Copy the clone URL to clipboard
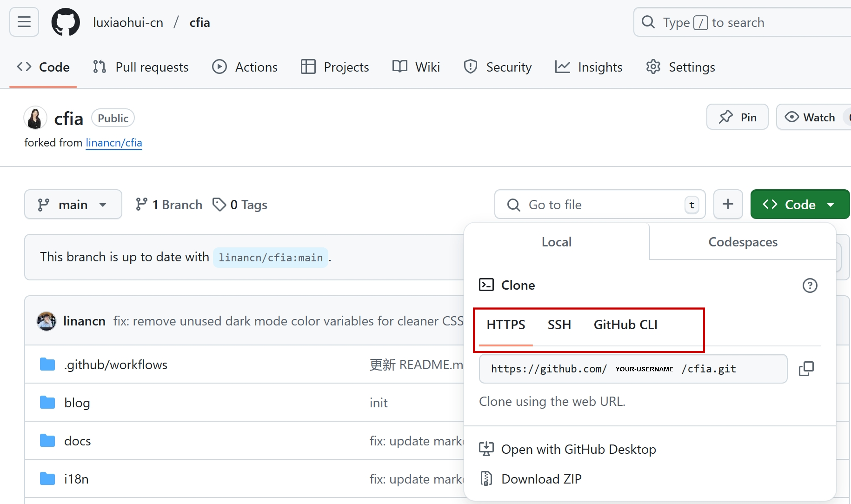 [x=806, y=369]
